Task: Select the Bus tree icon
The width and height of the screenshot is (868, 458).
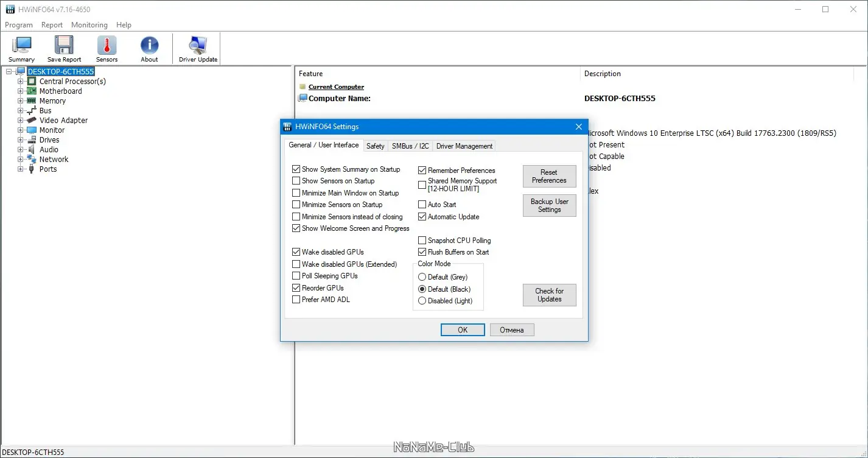Action: [32, 111]
